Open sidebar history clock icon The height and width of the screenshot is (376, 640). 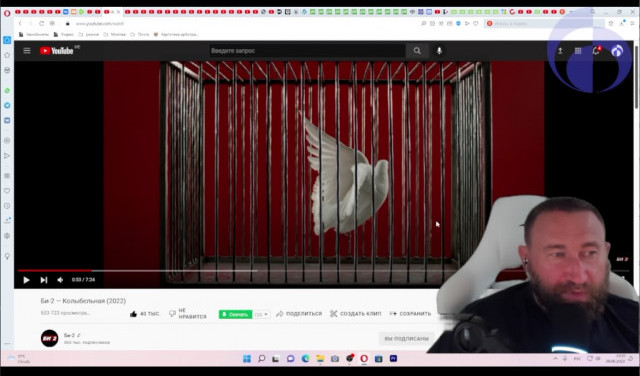pos(7,206)
